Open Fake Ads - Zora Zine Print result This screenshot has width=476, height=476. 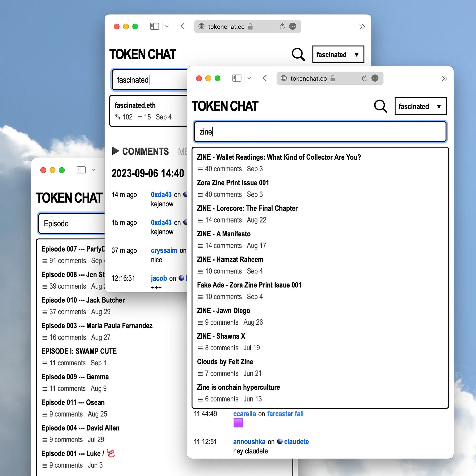[x=249, y=285]
